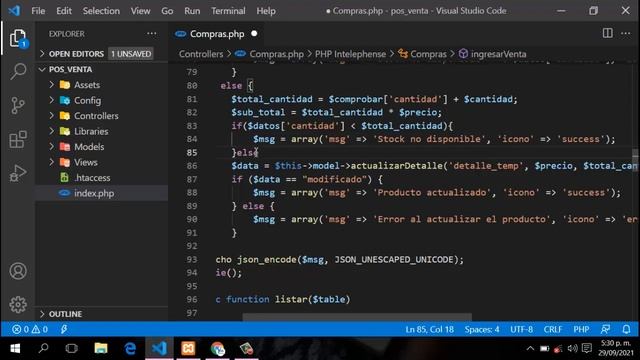The width and height of the screenshot is (640, 360).
Task: Open editor More Actions ellipsis
Action: click(x=626, y=33)
